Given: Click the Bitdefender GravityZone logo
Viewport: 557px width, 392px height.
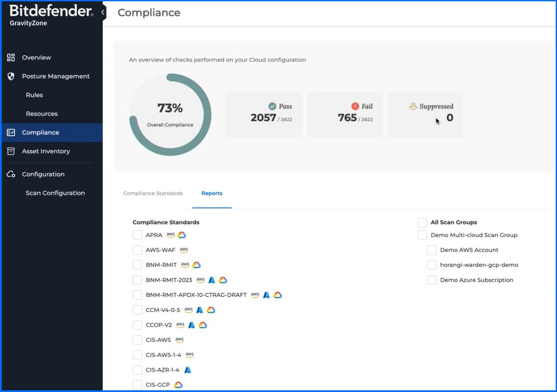Looking at the screenshot, I should point(51,15).
